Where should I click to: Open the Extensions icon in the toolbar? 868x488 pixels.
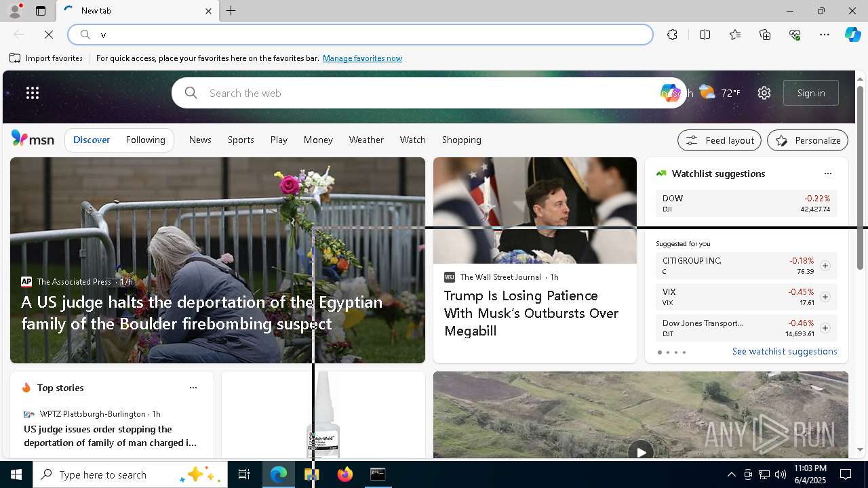coord(672,35)
